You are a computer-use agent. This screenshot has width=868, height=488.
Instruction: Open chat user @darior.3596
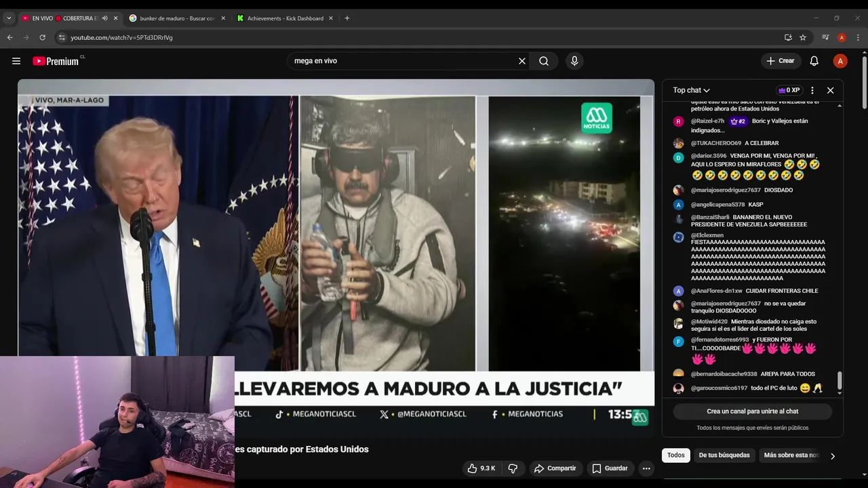click(709, 156)
